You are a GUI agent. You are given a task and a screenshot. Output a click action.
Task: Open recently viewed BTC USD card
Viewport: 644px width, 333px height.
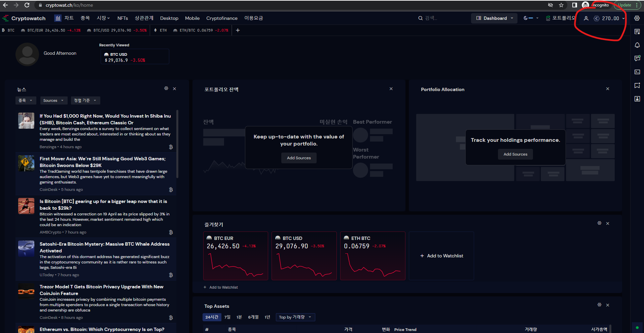tap(135, 57)
